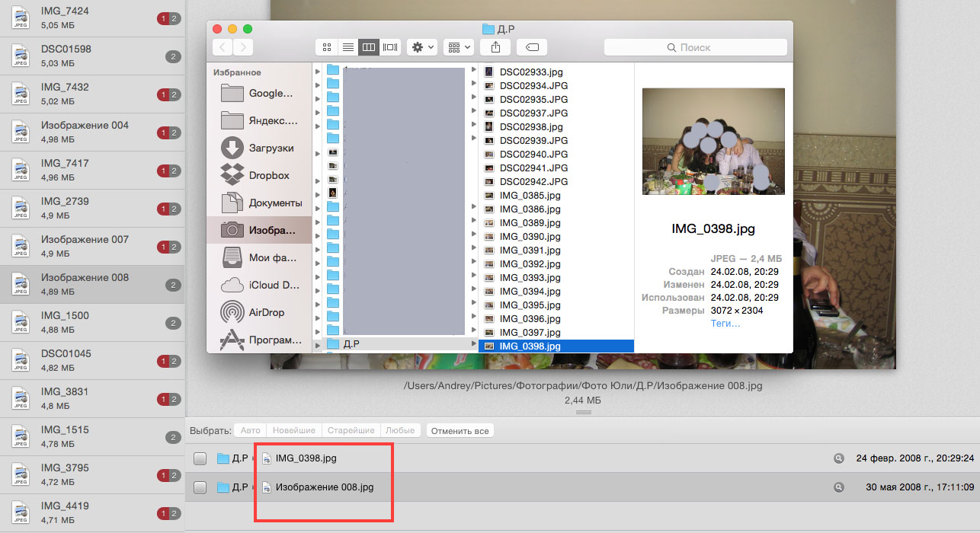Click the Теги… link in Finder preview
The width and height of the screenshot is (980, 533).
(x=725, y=324)
